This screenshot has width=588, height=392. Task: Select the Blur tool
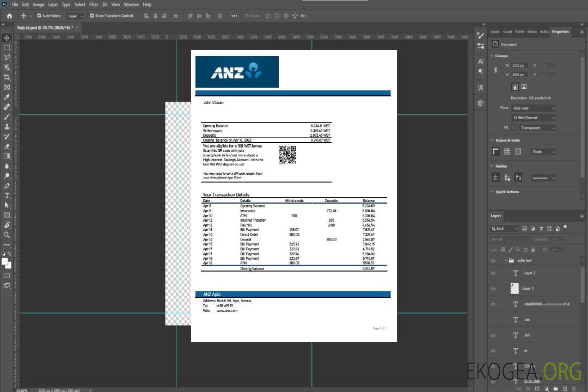pyautogui.click(x=7, y=166)
